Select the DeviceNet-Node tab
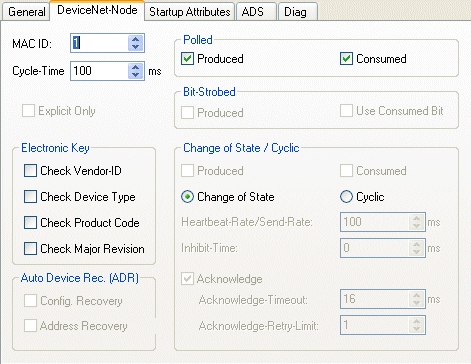 pos(97,10)
